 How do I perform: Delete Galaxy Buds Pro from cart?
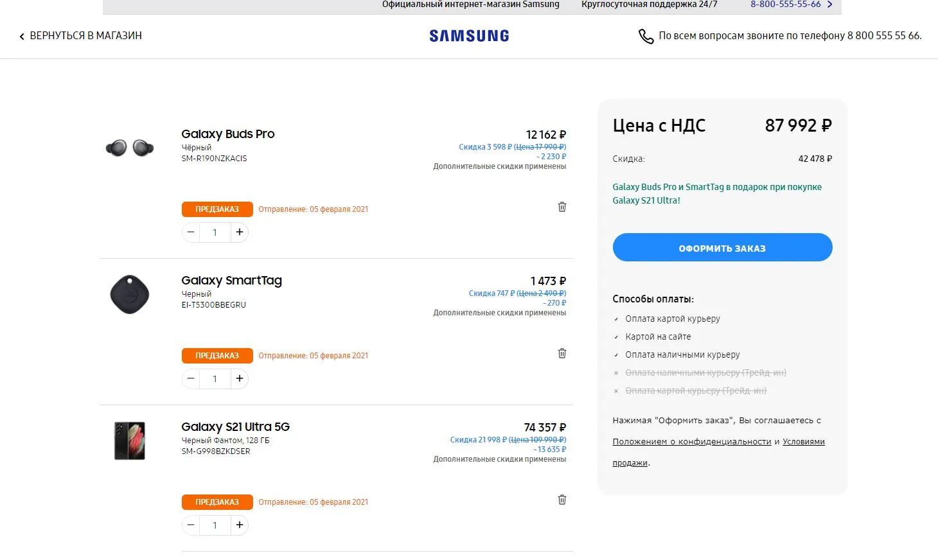pyautogui.click(x=562, y=207)
